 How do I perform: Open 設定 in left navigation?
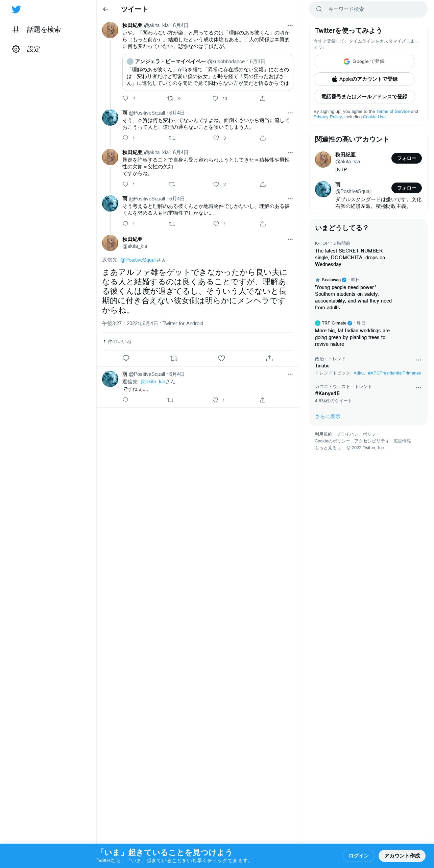coord(26,49)
